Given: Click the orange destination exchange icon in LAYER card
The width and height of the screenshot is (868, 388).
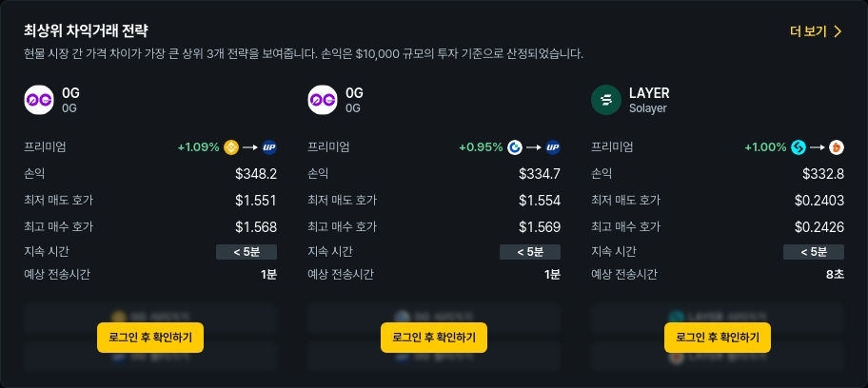Looking at the screenshot, I should (837, 147).
